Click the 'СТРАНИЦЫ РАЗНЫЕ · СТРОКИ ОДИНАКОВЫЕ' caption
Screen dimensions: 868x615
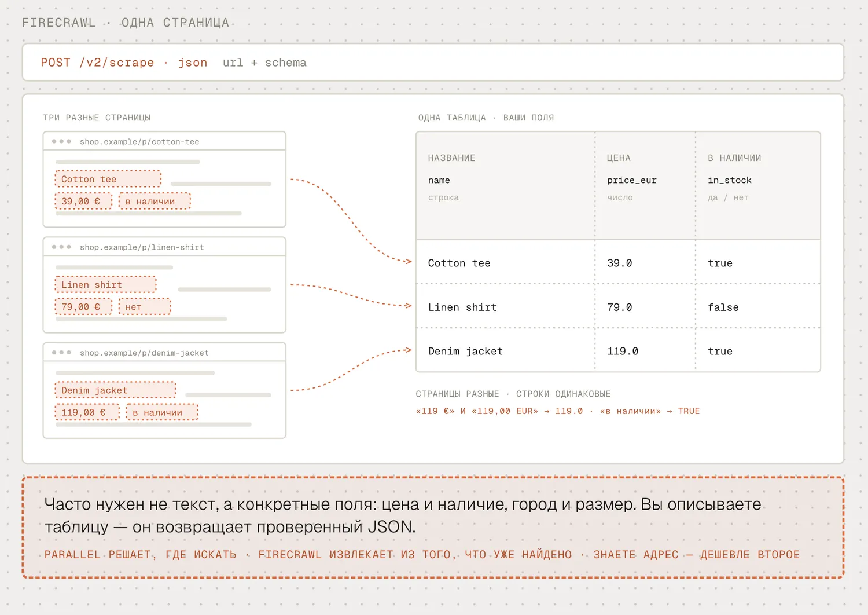tap(513, 394)
